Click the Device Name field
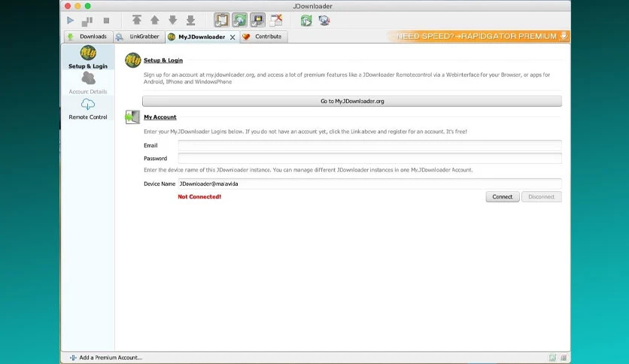Image resolution: width=629 pixels, height=364 pixels. tap(369, 184)
